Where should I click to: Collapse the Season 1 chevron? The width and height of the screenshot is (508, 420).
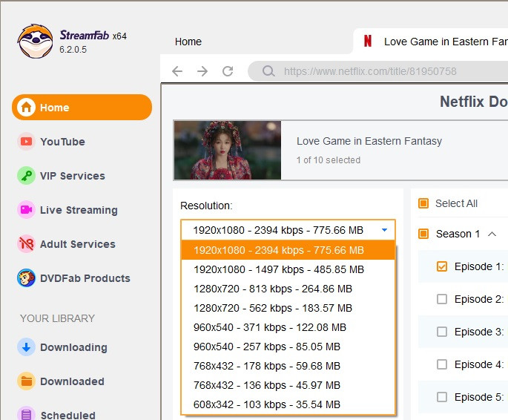492,234
